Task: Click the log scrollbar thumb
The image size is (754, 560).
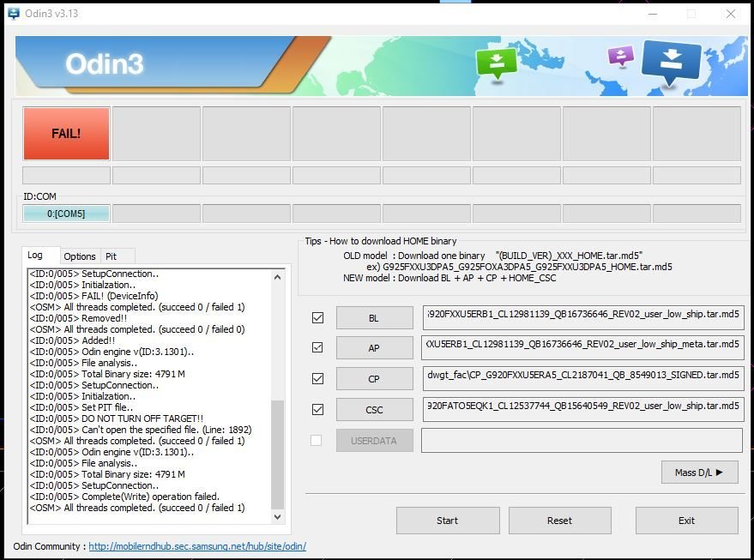Action: click(277, 455)
